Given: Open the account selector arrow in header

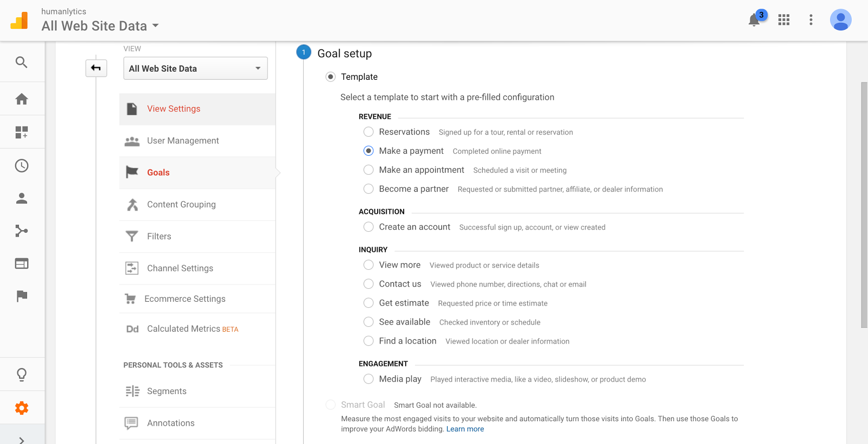Looking at the screenshot, I should [x=156, y=26].
